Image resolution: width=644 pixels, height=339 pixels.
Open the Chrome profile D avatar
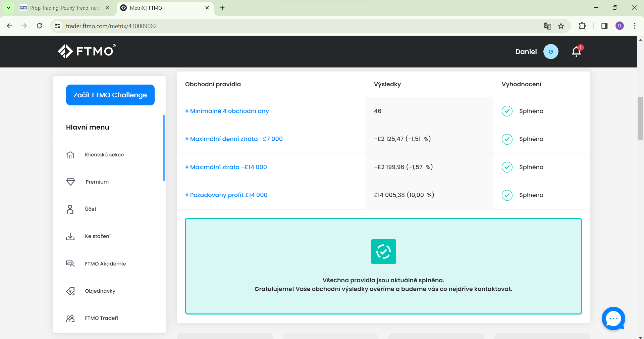620,26
